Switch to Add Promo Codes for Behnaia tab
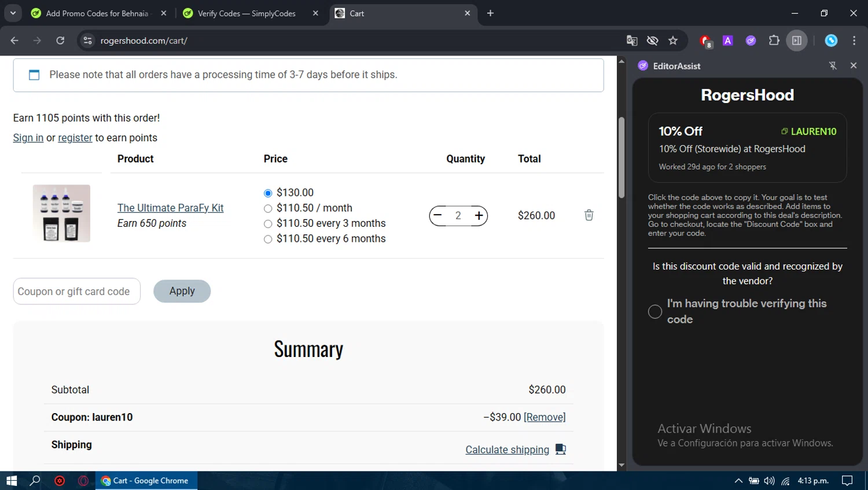The image size is (868, 490). tap(96, 13)
